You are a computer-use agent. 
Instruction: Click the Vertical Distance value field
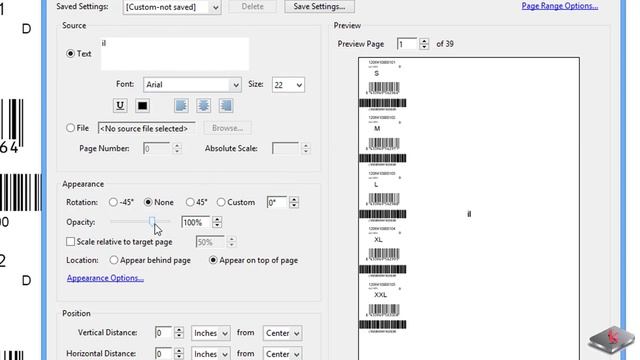point(163,333)
